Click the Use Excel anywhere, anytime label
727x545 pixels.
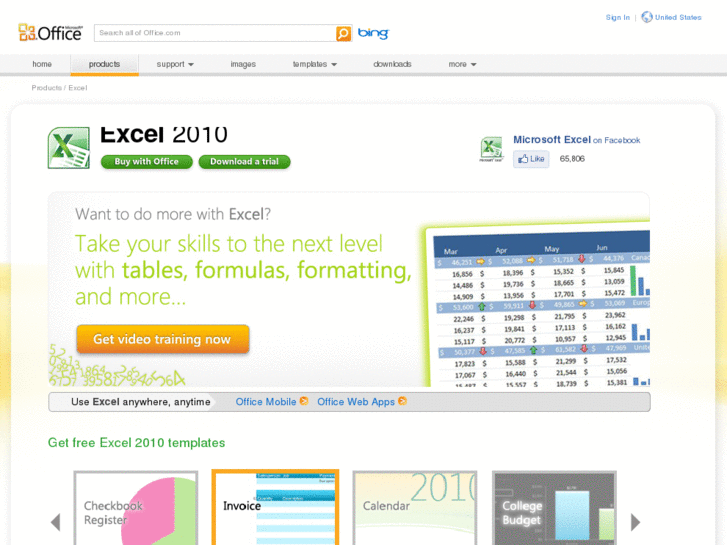pos(140,402)
